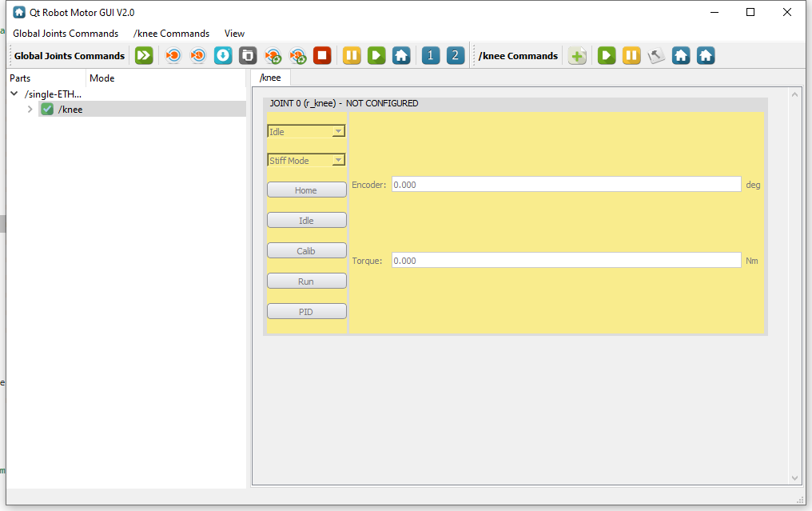Open the Idle control mode dropdown
This screenshot has width=812, height=511.
coord(306,132)
